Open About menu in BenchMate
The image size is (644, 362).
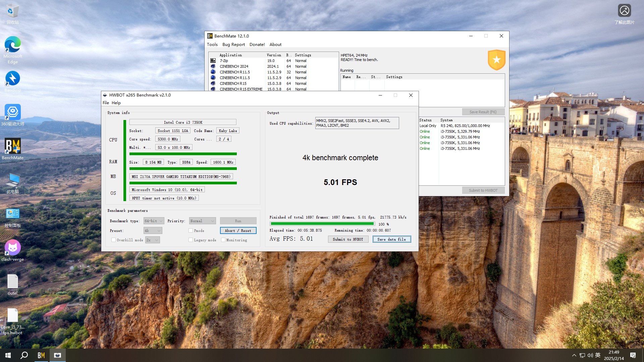pyautogui.click(x=275, y=45)
